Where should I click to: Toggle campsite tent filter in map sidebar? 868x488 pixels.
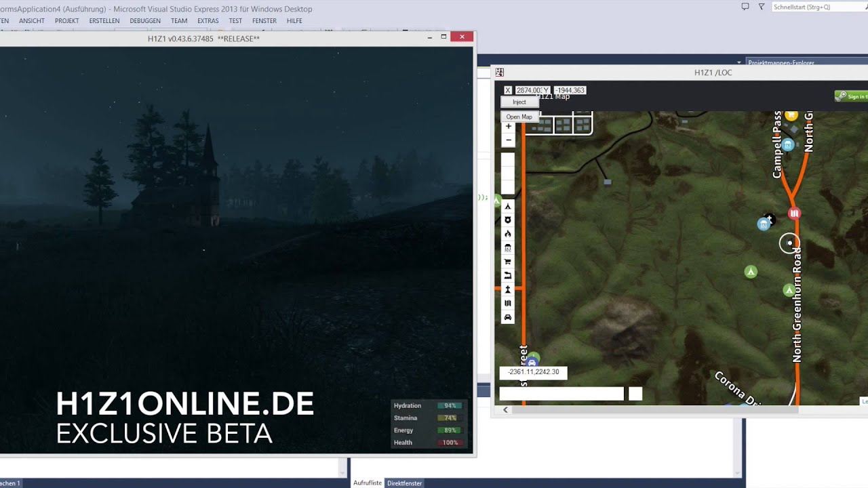coord(508,206)
